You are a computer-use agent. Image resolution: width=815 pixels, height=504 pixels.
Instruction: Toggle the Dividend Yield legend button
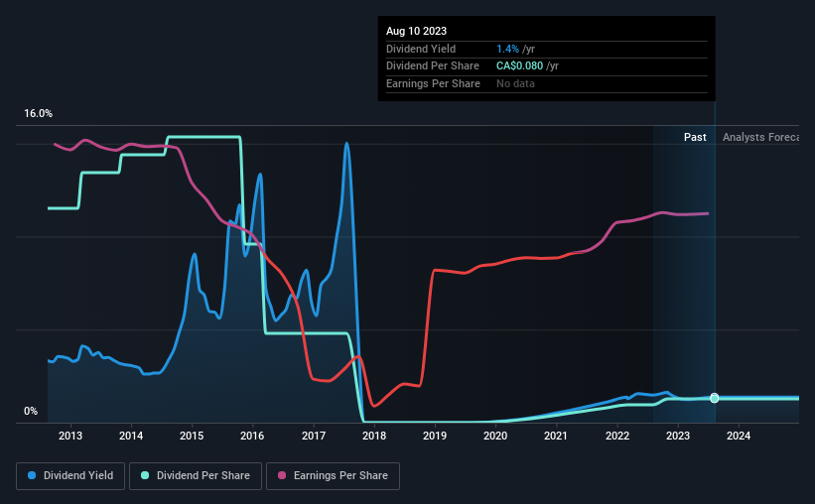point(70,475)
